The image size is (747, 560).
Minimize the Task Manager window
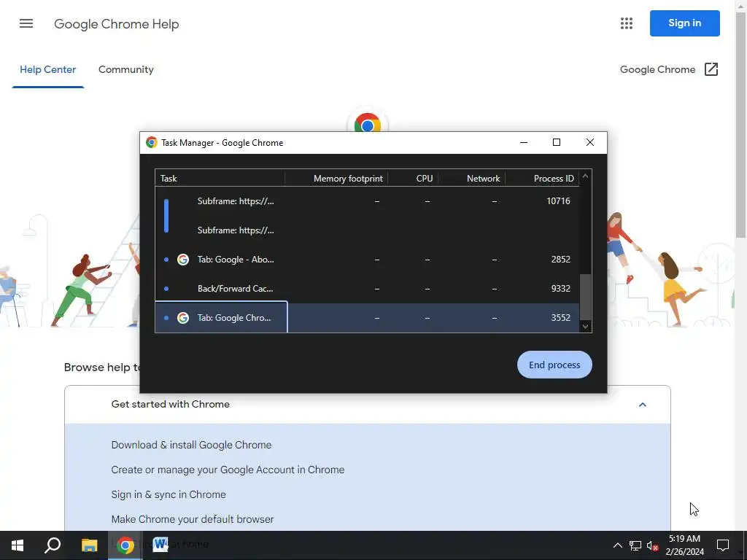click(524, 142)
